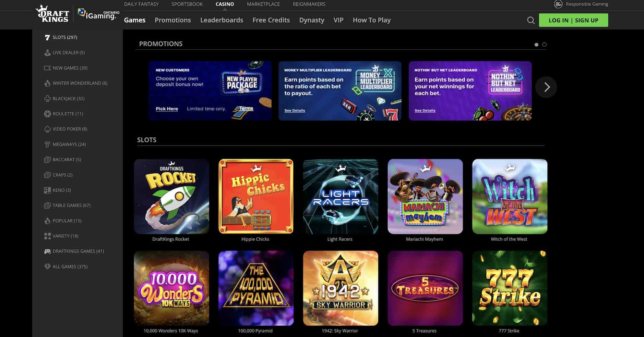The image size is (644, 337).
Task: Click the Megaways category icon
Action: click(47, 145)
